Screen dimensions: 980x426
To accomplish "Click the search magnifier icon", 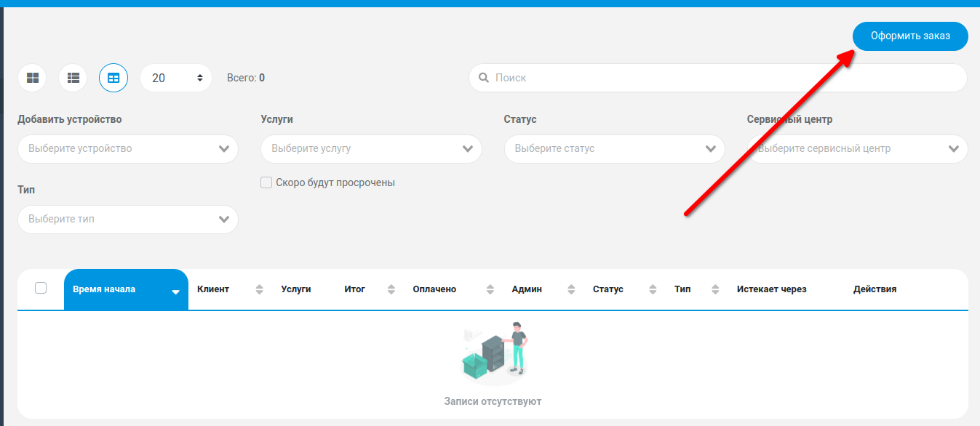I will coord(483,78).
